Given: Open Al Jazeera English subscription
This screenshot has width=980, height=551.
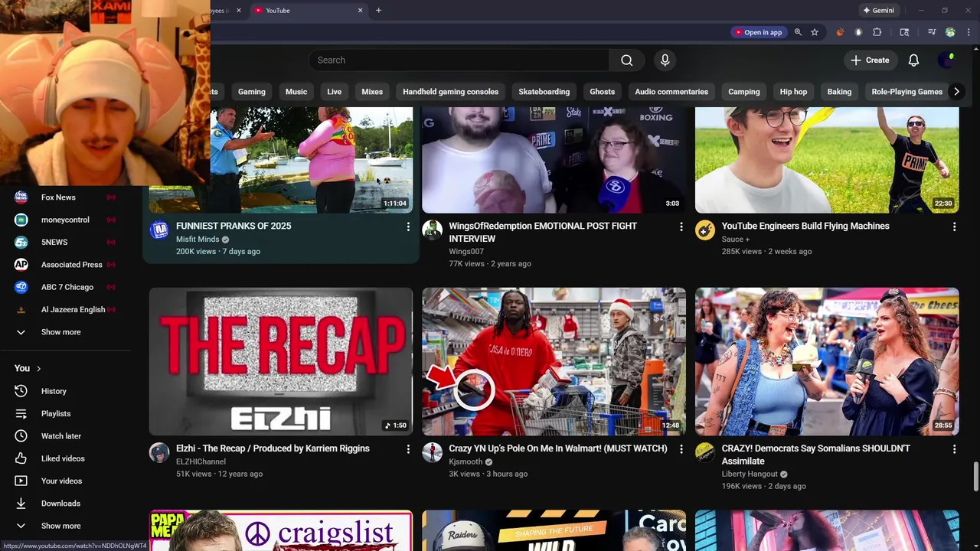Looking at the screenshot, I should [x=65, y=309].
